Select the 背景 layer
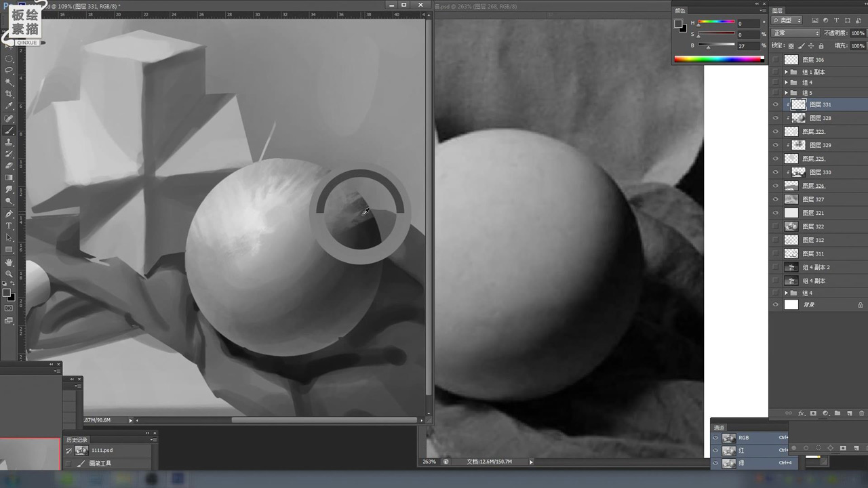Screen dimensions: 868x488 pyautogui.click(x=809, y=305)
